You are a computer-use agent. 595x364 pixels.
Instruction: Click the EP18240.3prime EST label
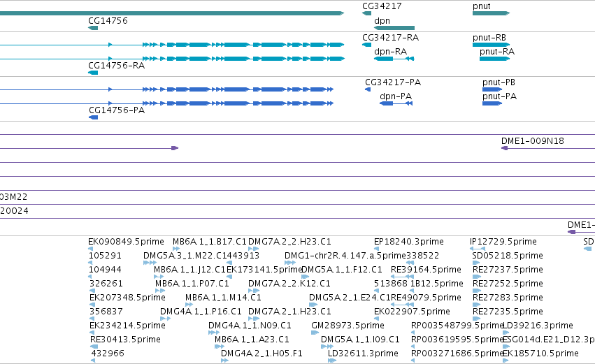coord(409,242)
